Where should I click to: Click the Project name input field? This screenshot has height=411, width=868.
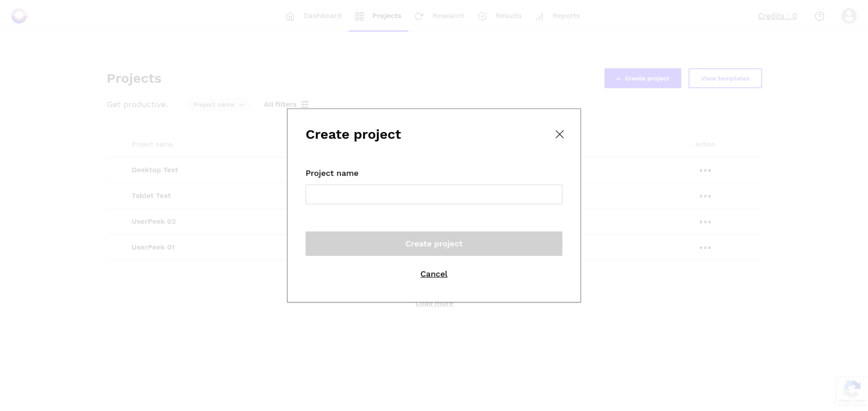433,194
